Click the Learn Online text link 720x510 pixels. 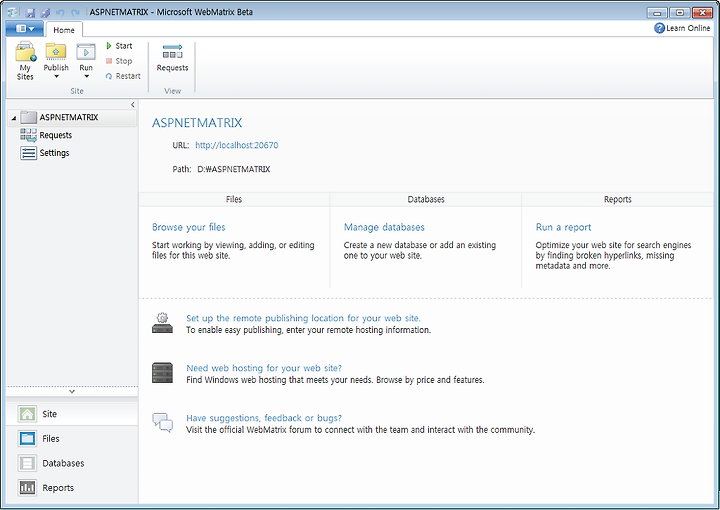(x=688, y=28)
